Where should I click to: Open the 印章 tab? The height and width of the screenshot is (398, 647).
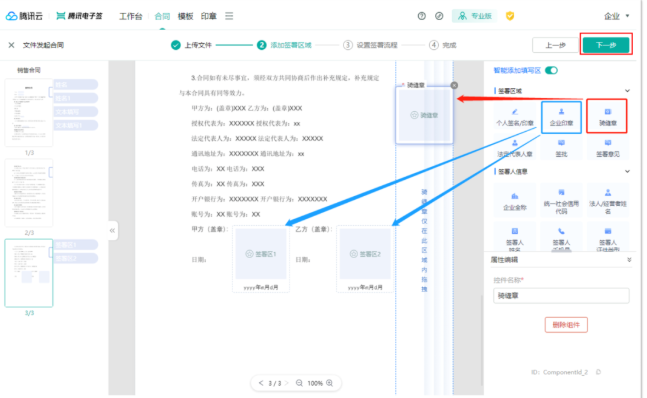pos(208,16)
